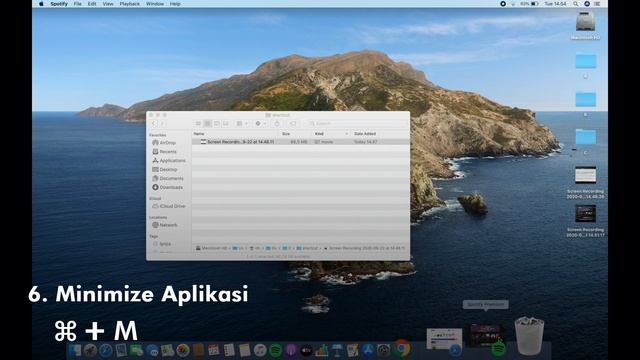The height and width of the screenshot is (360, 640).
Task: Open Keynote podium icon in Dock
Action: [x=337, y=350]
